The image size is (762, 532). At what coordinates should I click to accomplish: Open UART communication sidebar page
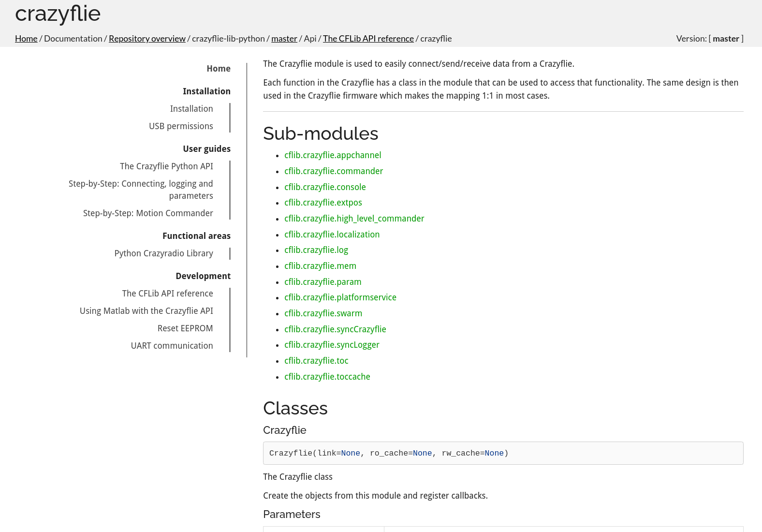(172, 346)
